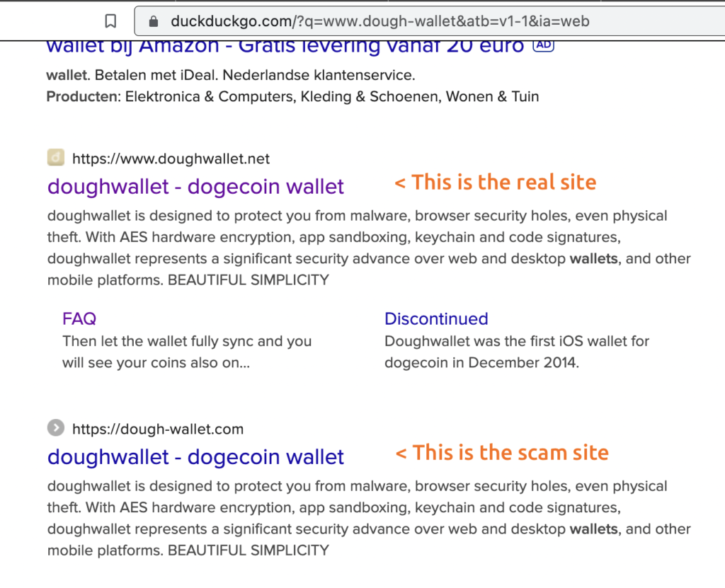This screenshot has height=588, width=725.
Task: Click the yellow doughwallet.net favicon
Action: [55, 157]
